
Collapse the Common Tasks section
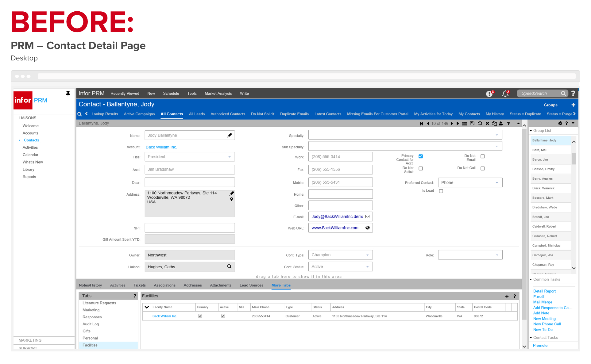(x=531, y=279)
